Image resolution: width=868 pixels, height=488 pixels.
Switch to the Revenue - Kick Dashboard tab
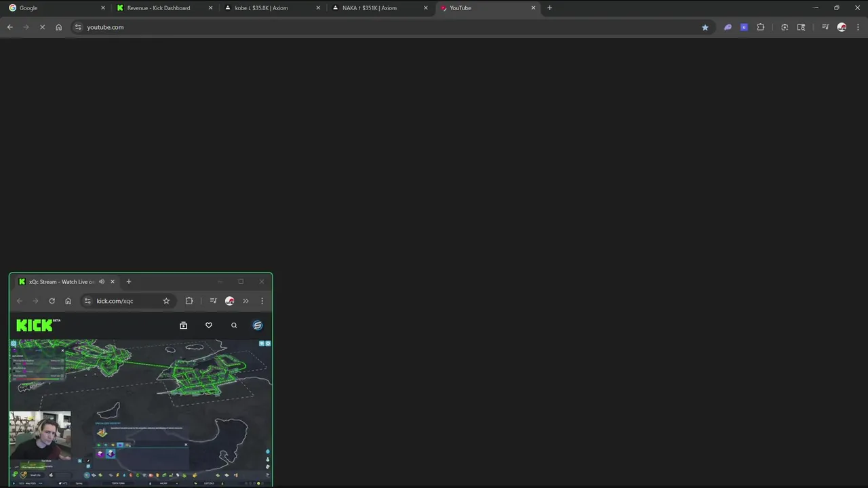click(163, 8)
